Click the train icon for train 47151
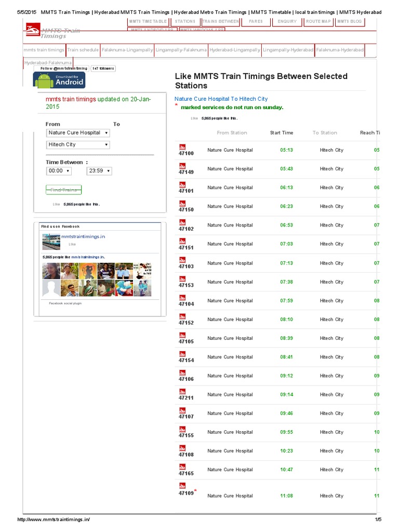Image resolution: width=399 pixels, height=532 pixels. 182,241
